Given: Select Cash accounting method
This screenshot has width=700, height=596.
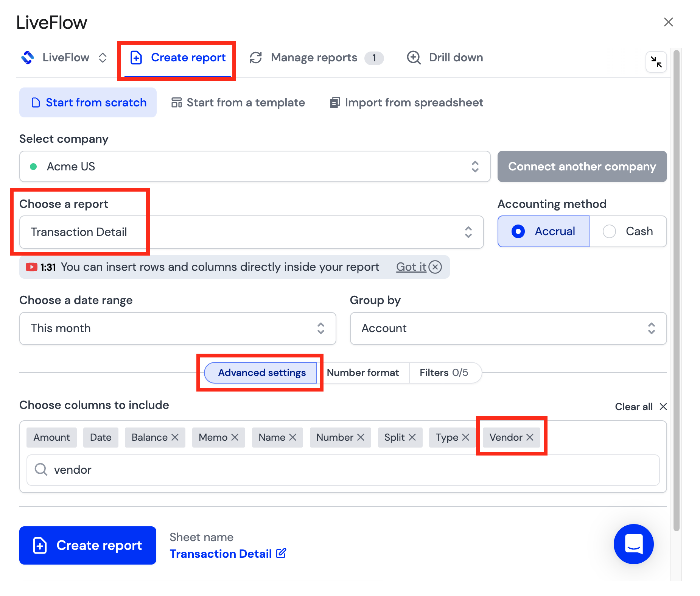Looking at the screenshot, I should click(x=628, y=231).
